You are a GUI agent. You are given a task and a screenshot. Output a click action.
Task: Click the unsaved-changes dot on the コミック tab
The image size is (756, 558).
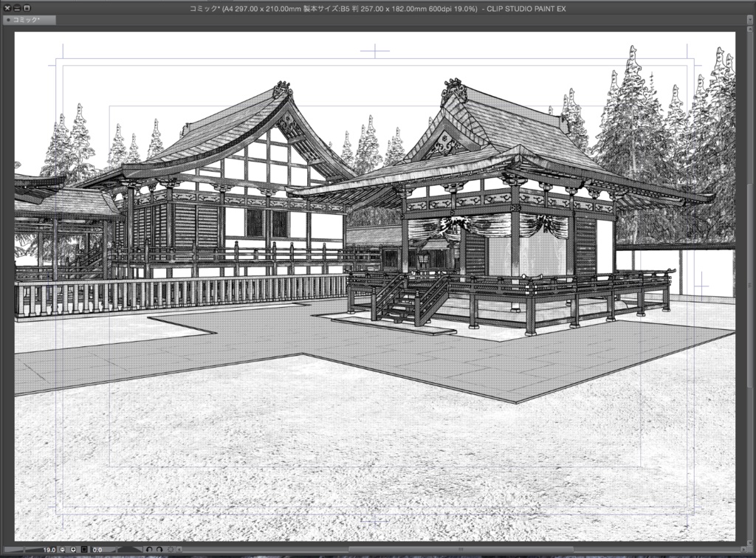pos(9,18)
